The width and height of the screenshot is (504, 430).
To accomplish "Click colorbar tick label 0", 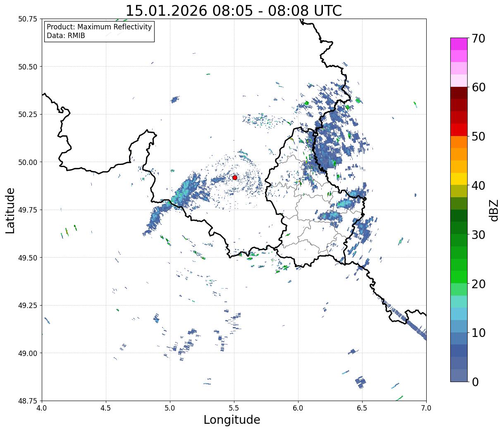I will 475,382.
